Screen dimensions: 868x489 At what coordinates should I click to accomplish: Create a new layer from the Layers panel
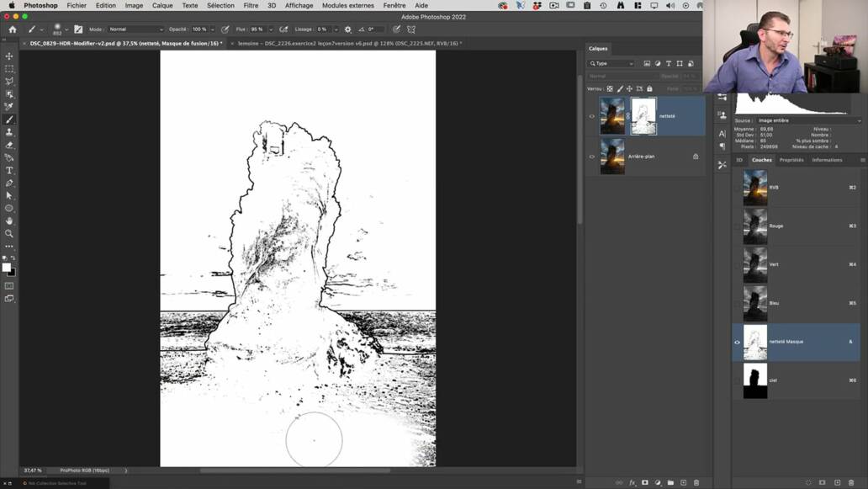(683, 482)
